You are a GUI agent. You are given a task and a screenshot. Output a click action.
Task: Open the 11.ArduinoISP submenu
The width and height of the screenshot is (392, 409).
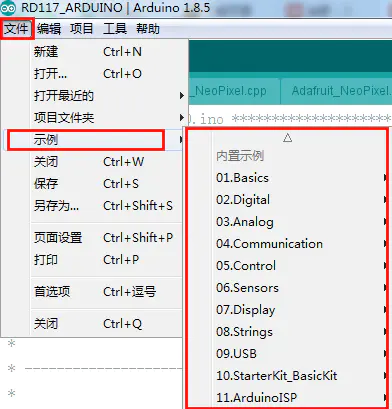(287, 397)
